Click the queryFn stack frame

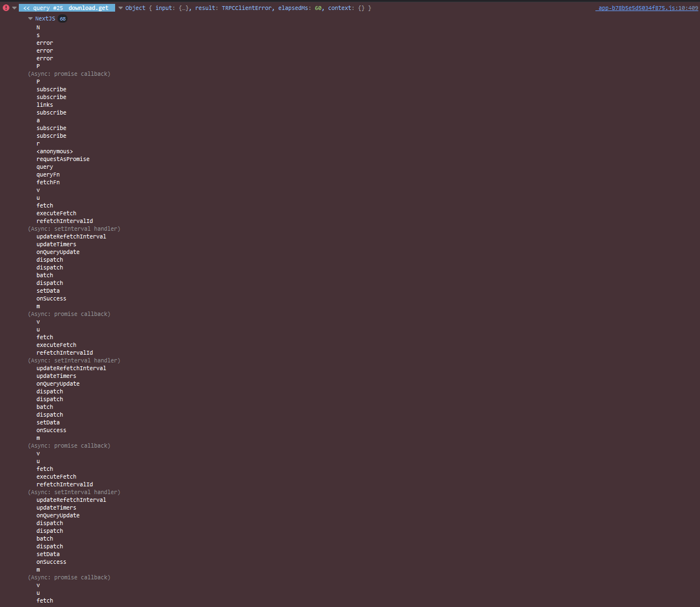(x=48, y=174)
